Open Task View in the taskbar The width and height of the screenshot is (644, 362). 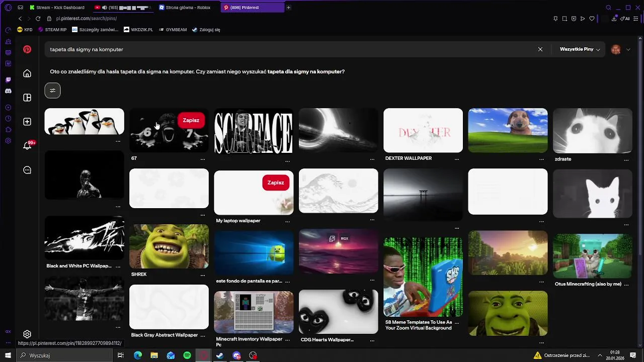[x=121, y=355]
